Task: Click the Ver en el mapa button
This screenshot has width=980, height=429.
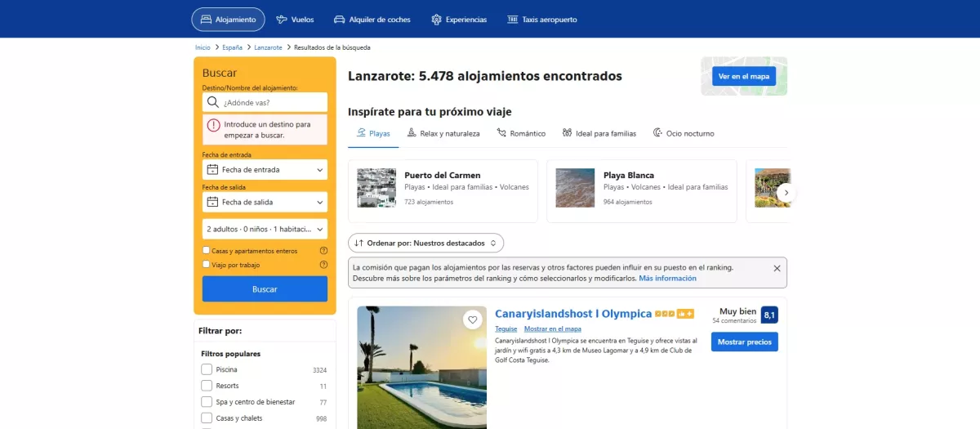Action: click(743, 77)
